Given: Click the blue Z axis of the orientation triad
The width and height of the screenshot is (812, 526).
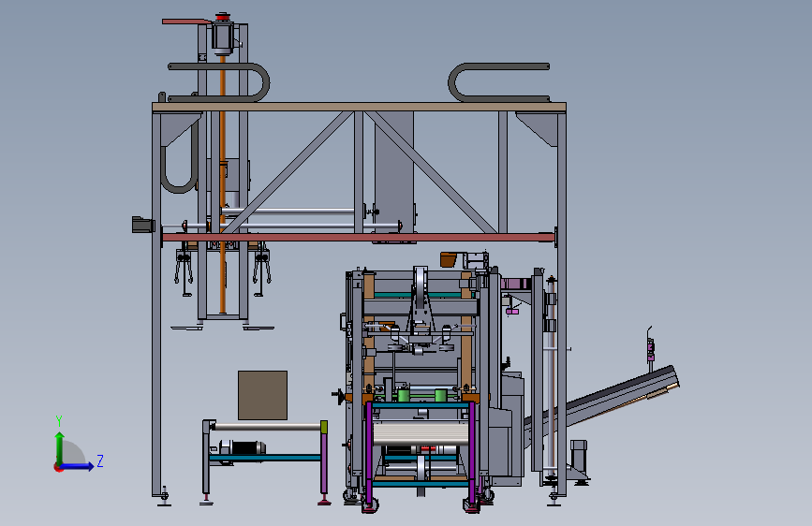Looking at the screenshot, I should pos(78,466).
